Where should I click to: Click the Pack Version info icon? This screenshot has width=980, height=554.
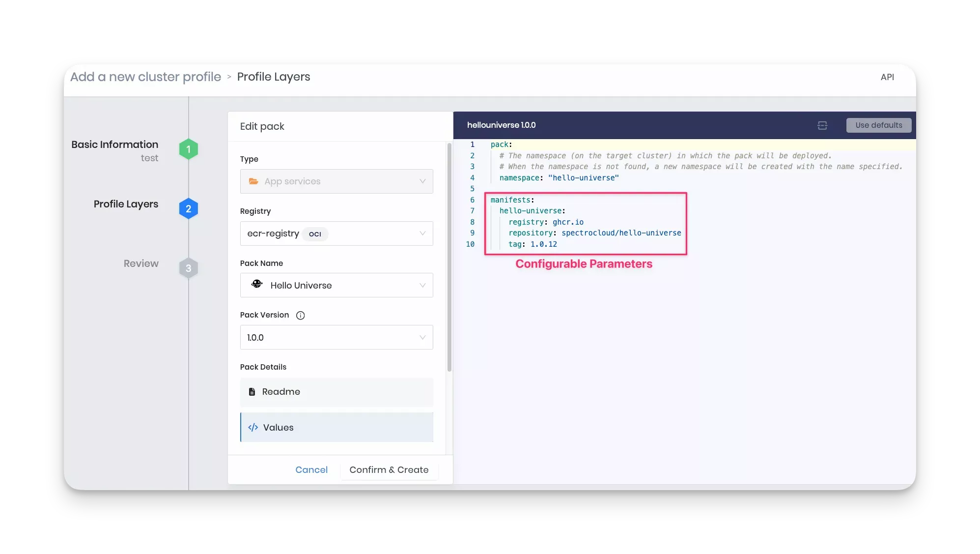(x=300, y=316)
